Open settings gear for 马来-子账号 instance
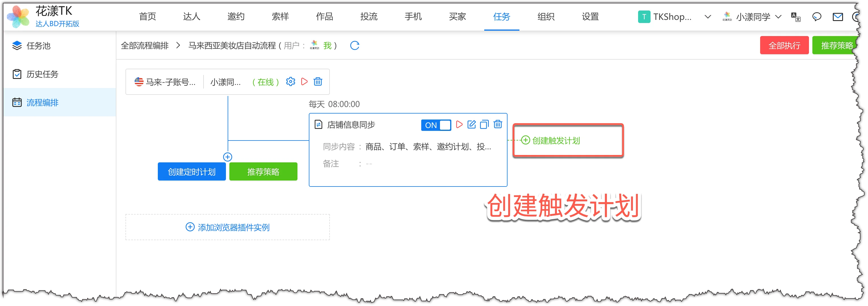Image resolution: width=868 pixels, height=306 pixels. (x=290, y=81)
